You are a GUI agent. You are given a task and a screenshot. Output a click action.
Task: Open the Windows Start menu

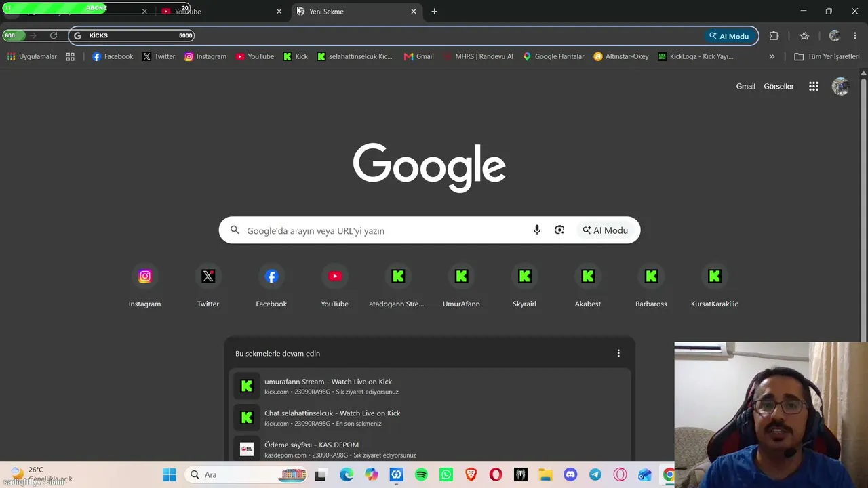tap(170, 474)
